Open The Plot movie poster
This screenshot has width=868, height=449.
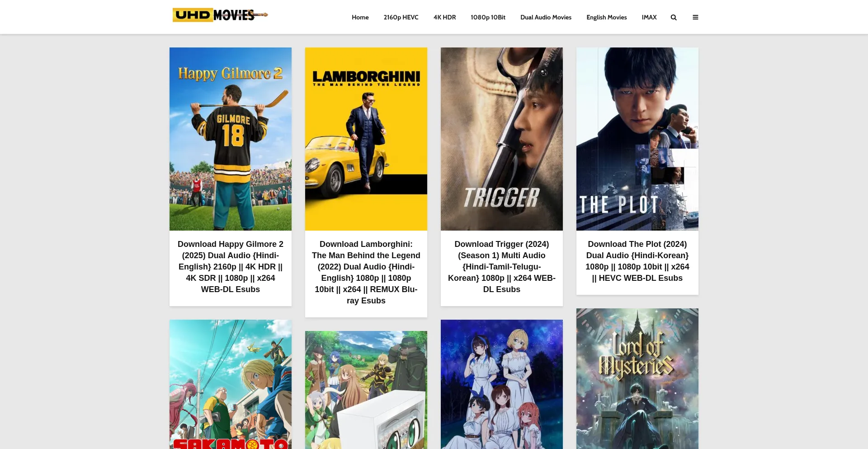pyautogui.click(x=637, y=139)
